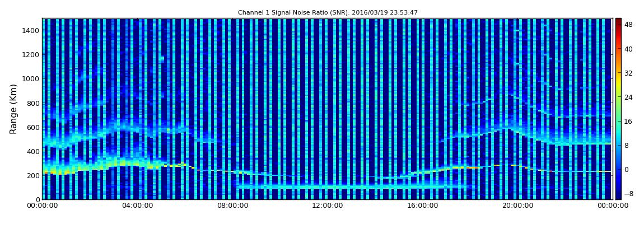644x228 pixels.
Task: Click the 1200 range tick label
Action: [31, 55]
